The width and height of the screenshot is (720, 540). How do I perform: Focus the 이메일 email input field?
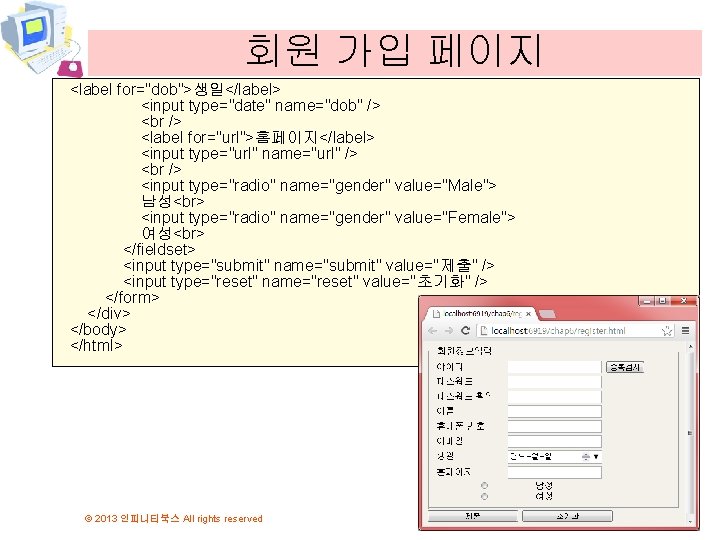555,442
